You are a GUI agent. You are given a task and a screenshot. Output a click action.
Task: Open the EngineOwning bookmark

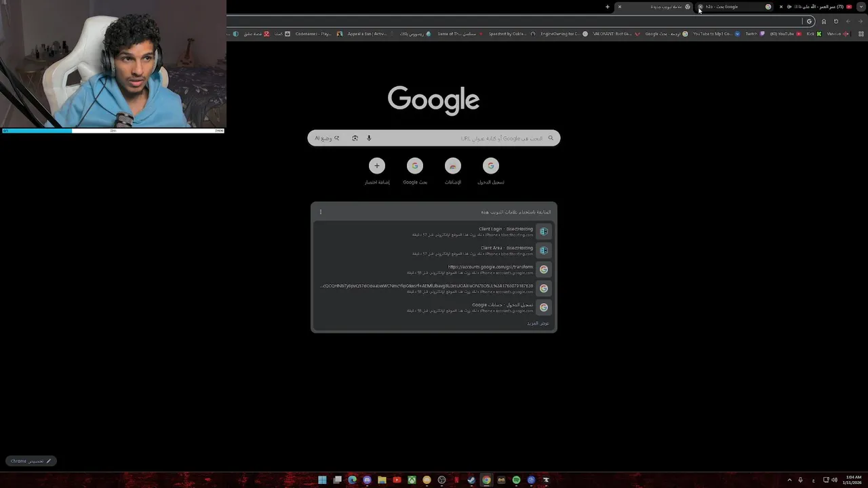point(564,33)
